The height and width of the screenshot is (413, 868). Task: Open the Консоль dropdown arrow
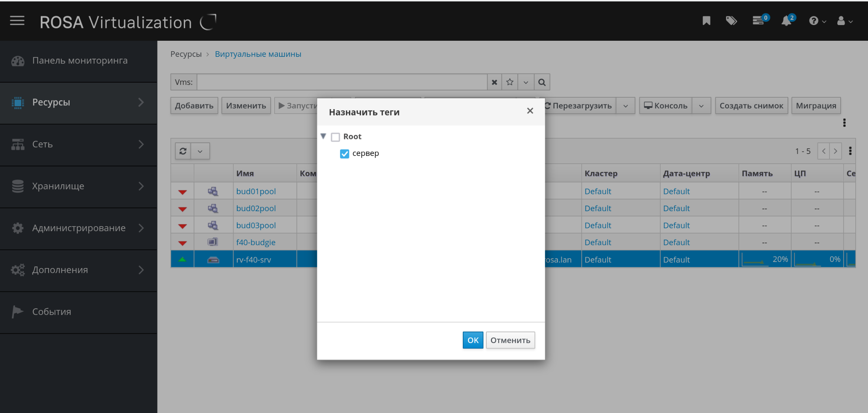701,106
